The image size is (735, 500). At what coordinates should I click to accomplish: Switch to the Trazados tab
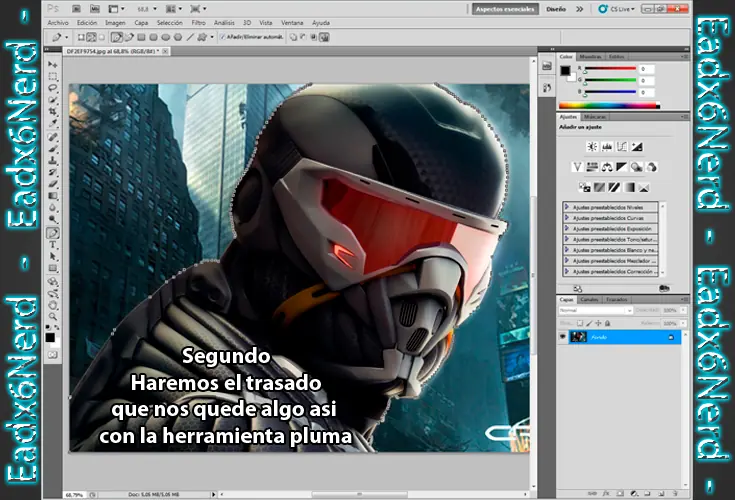click(x=616, y=299)
